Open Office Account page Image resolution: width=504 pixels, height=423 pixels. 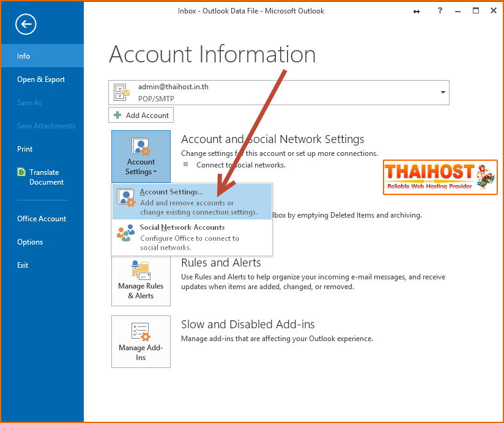pyautogui.click(x=42, y=219)
